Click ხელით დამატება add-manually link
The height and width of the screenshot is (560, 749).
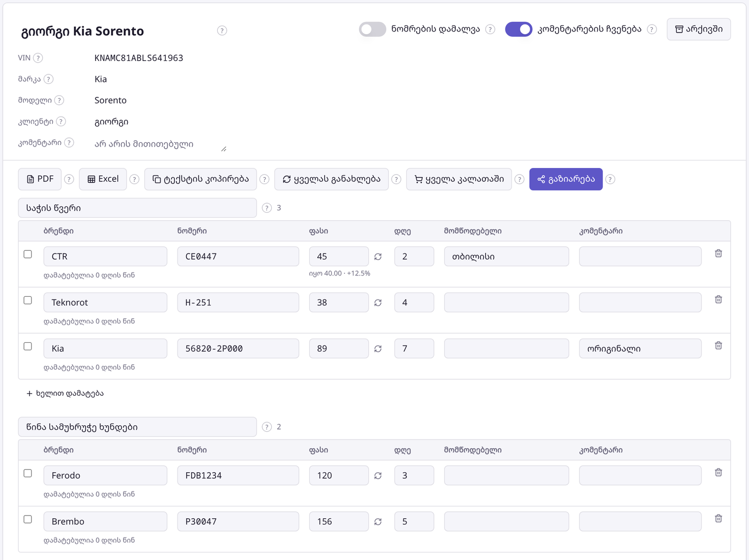click(x=65, y=393)
